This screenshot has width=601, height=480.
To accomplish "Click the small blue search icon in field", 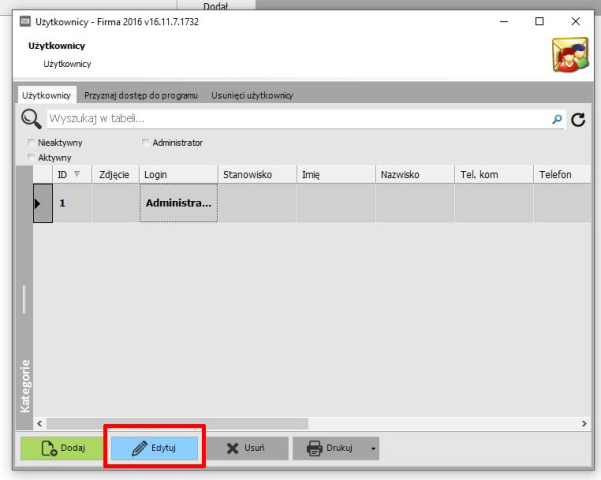I will click(557, 119).
